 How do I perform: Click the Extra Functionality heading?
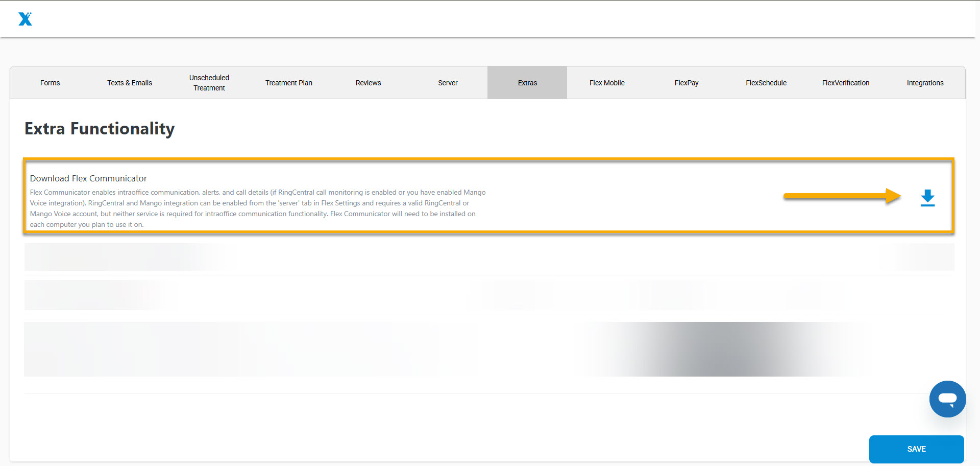pos(100,129)
